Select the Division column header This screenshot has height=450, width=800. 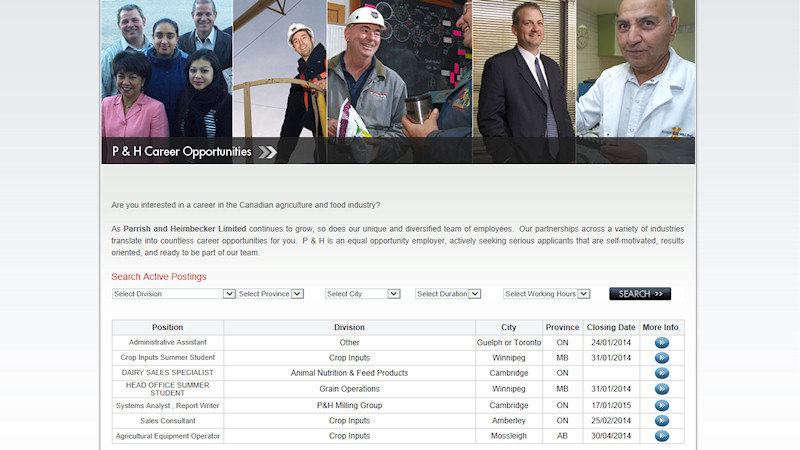349,328
